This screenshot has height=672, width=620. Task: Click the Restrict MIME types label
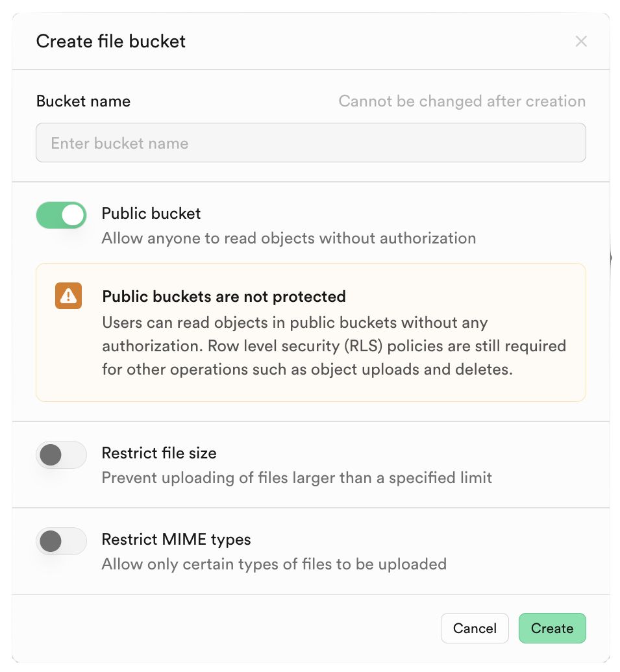click(x=176, y=539)
